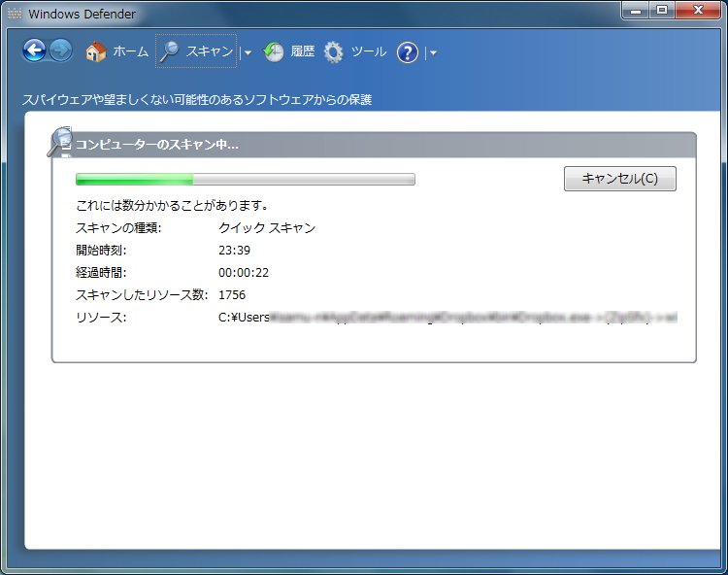Click the resource path starting C:¥Users

447,318
